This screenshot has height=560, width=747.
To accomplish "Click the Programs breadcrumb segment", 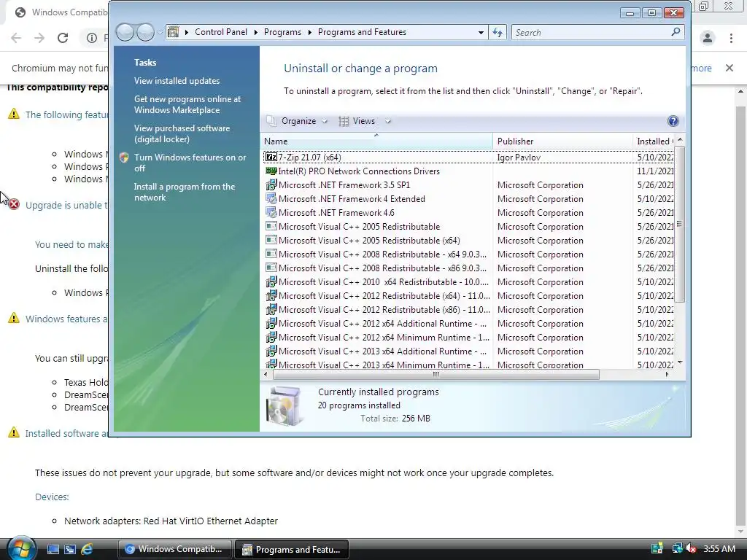I will 282,32.
